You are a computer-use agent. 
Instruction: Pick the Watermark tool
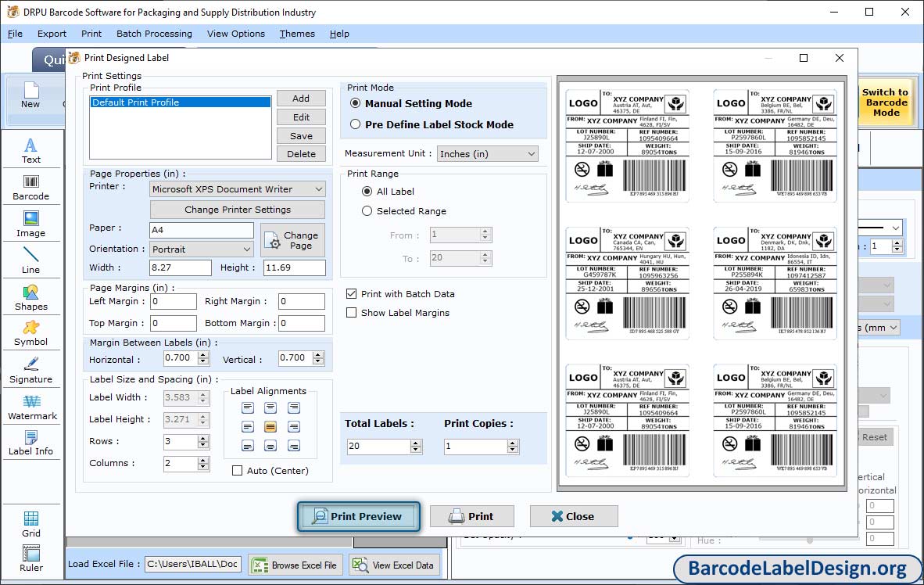[32, 407]
